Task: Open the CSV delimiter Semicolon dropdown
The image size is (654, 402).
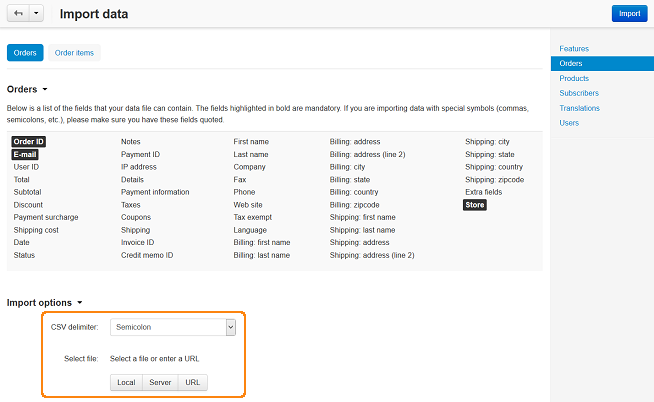Action: (x=173, y=327)
